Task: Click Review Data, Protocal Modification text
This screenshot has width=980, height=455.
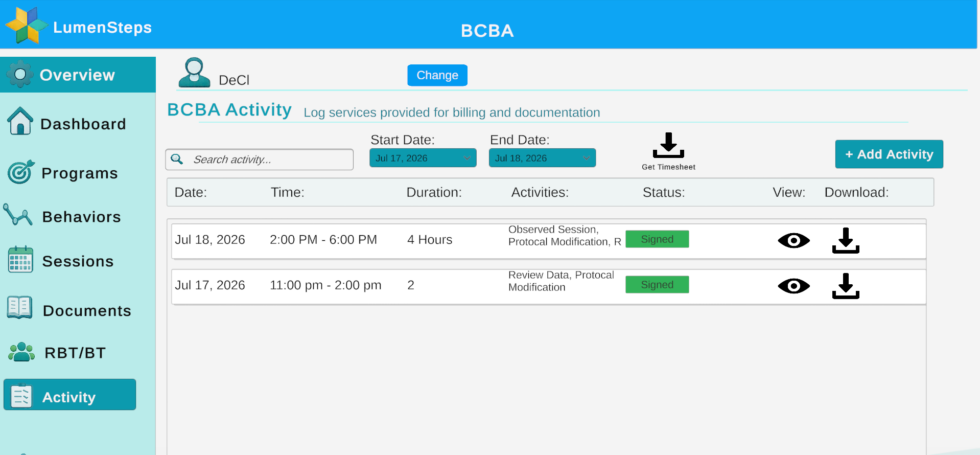Action: 561,281
